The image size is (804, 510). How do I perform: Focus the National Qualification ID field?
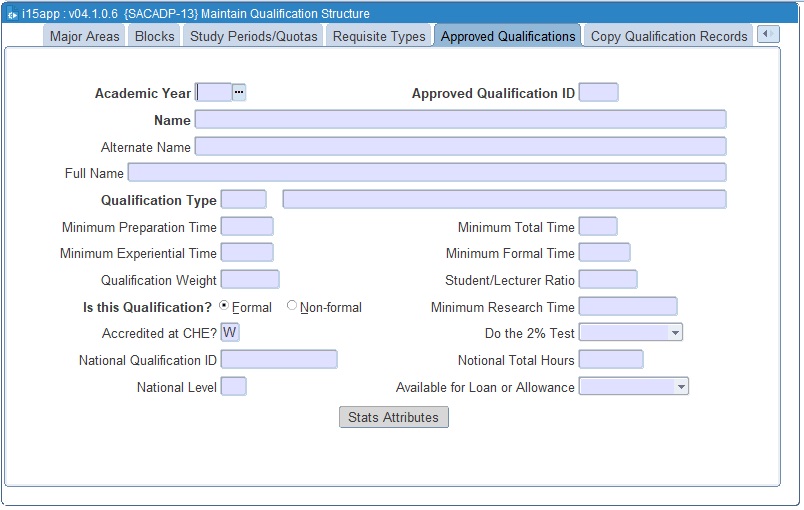point(279,359)
